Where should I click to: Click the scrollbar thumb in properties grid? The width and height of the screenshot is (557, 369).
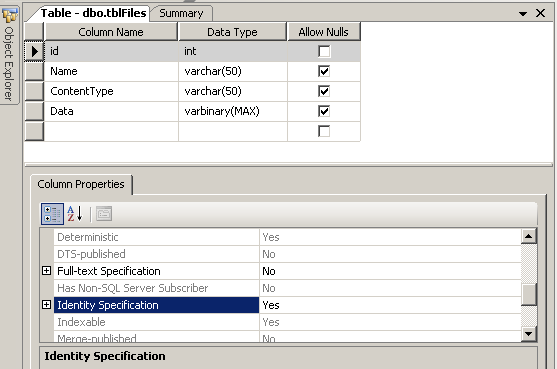pyautogui.click(x=529, y=294)
